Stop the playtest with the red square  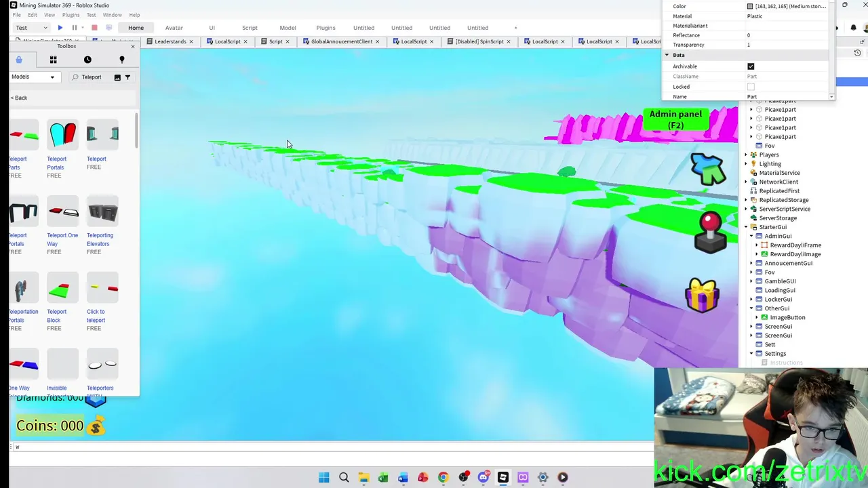click(x=94, y=28)
